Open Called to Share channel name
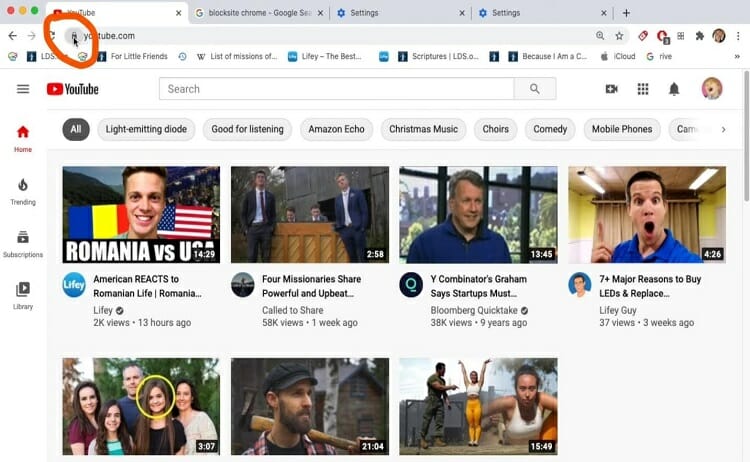 coord(293,310)
